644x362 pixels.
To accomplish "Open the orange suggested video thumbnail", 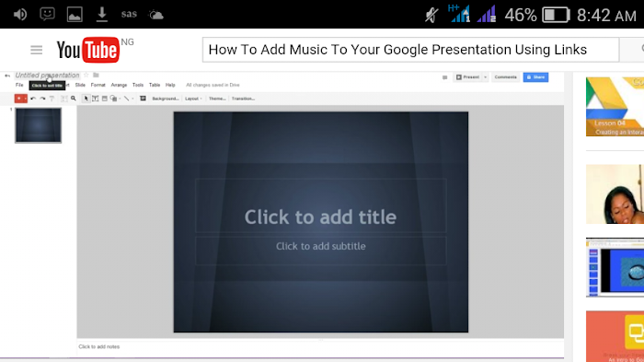I will pos(615,336).
